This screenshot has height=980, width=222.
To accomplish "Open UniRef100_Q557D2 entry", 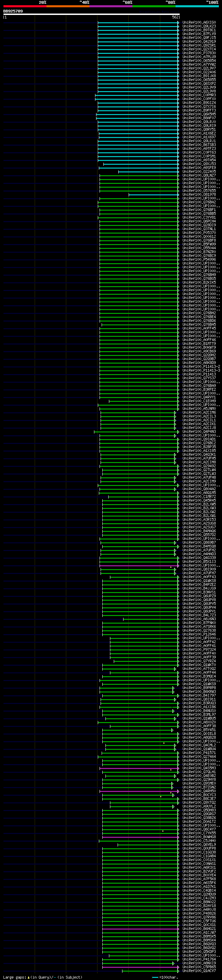I will [x=199, y=535].
